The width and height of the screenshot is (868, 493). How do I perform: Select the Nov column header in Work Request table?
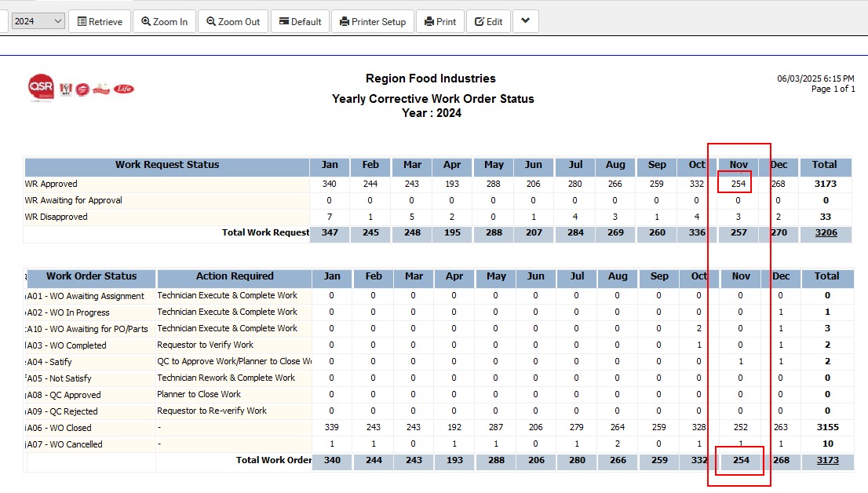click(738, 165)
